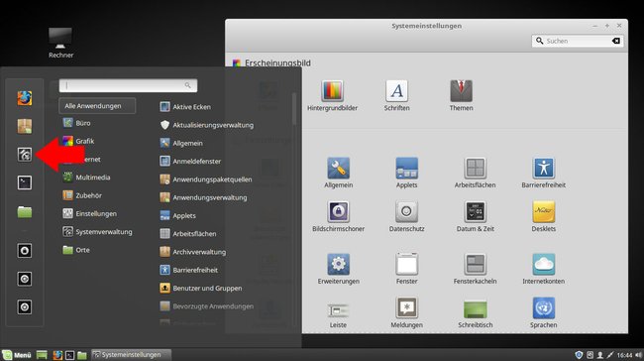This screenshot has width=644, height=361.
Task: Open Barrierefreiheit in the System Settings window
Action: (x=543, y=173)
